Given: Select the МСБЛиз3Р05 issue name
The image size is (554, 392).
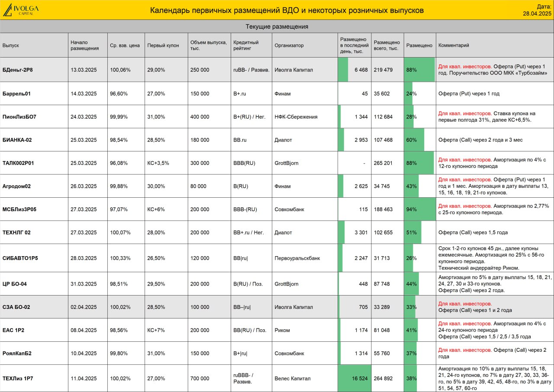Looking at the screenshot, I should click(19, 209).
